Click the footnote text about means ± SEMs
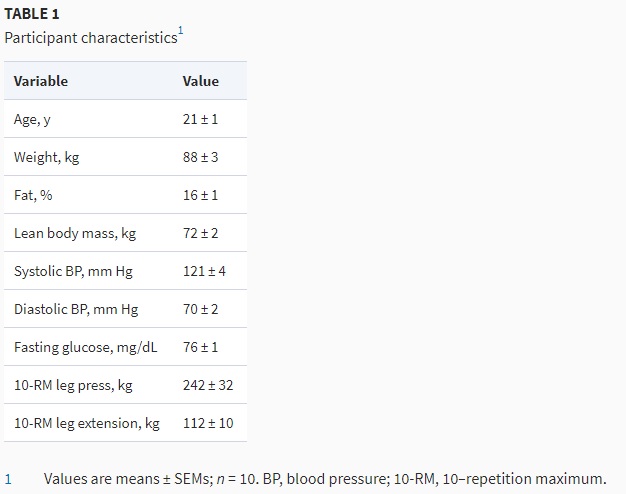Viewport: 626px width, 494px height. 325,479
